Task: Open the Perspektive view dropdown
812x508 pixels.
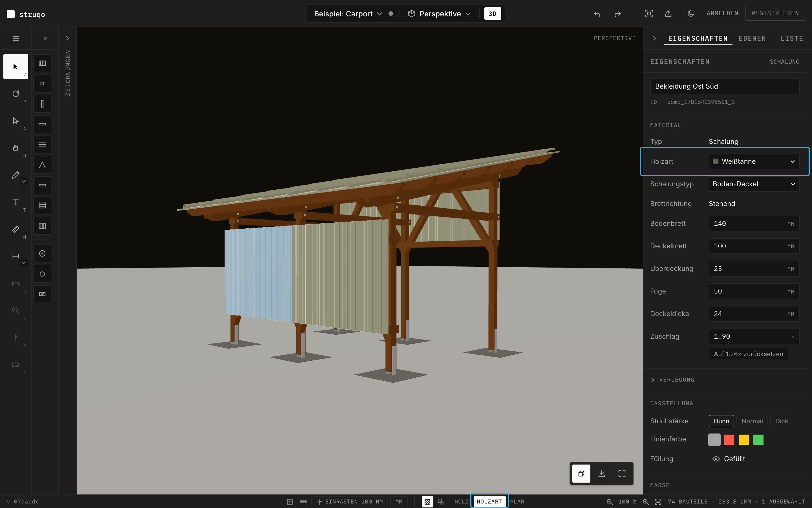Action: [440, 14]
